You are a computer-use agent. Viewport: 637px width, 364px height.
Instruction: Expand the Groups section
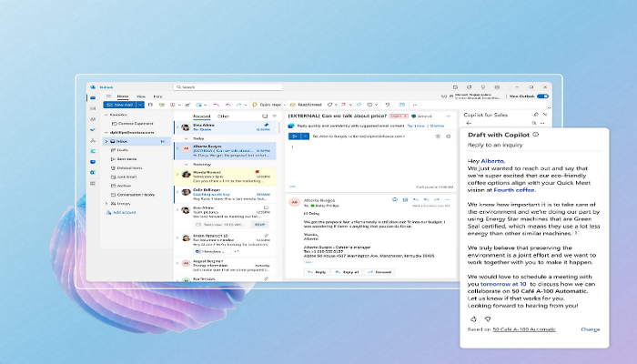106,204
